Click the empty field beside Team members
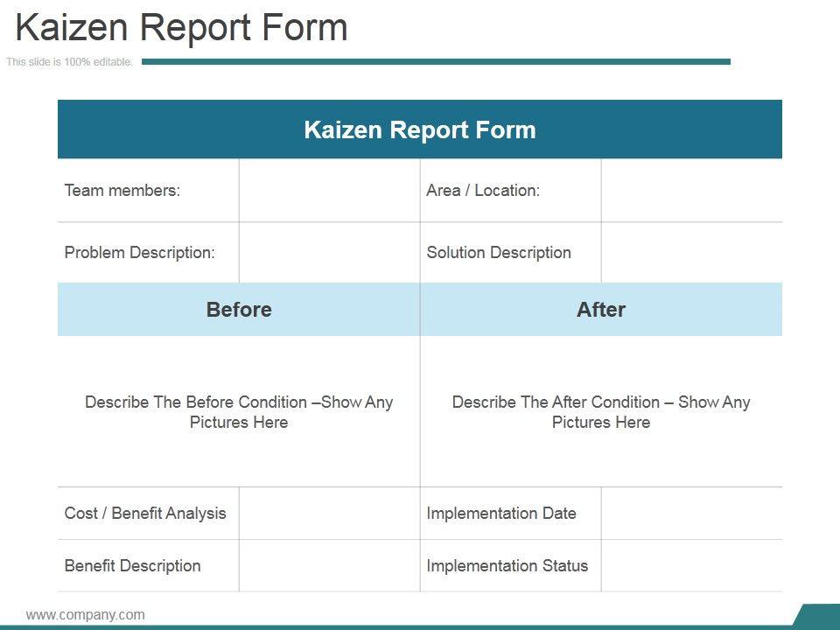This screenshot has width=840, height=630. pos(329,191)
